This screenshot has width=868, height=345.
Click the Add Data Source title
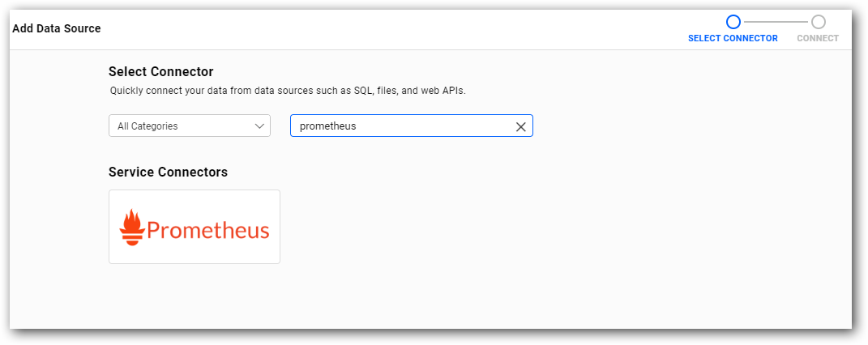(x=57, y=28)
